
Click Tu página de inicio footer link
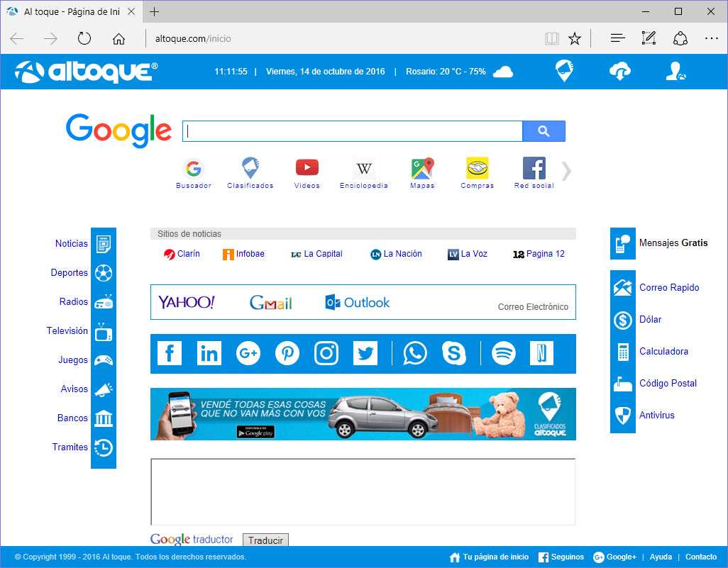click(x=490, y=557)
